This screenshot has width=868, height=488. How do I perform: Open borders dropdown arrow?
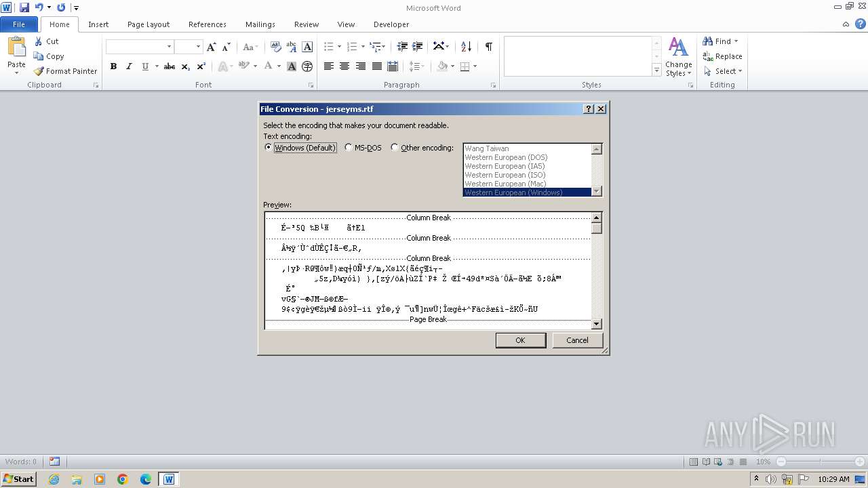tap(475, 66)
